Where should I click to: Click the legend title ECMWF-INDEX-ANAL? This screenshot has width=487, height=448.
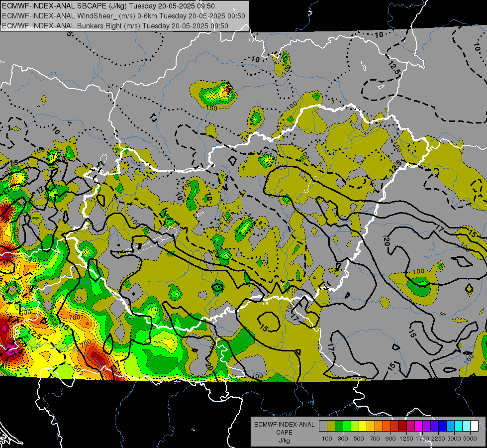284,425
